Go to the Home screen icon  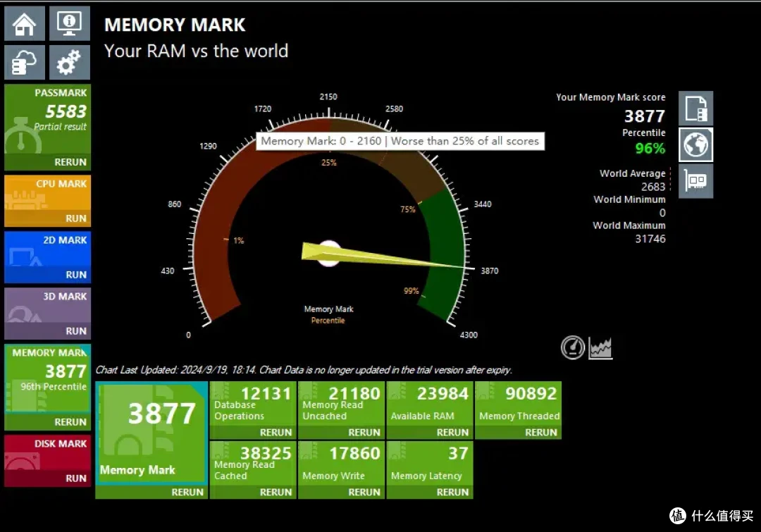tap(25, 23)
